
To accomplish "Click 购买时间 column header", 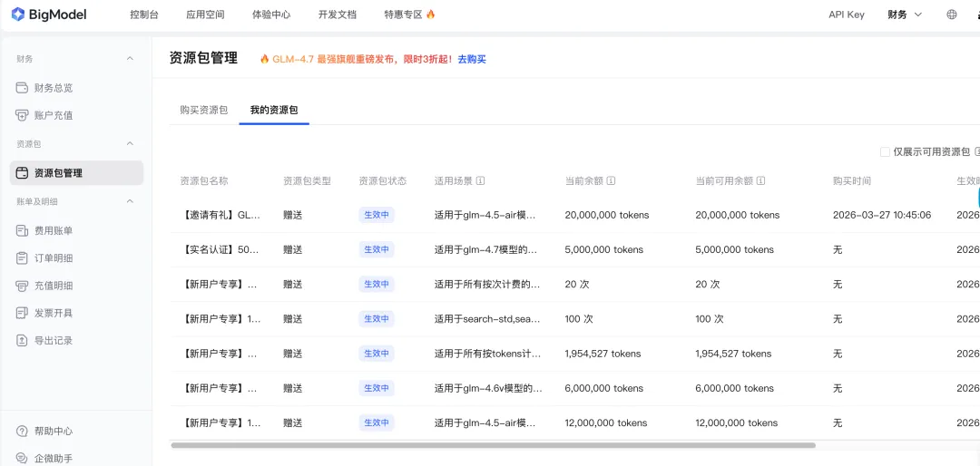I will pyautogui.click(x=852, y=180).
